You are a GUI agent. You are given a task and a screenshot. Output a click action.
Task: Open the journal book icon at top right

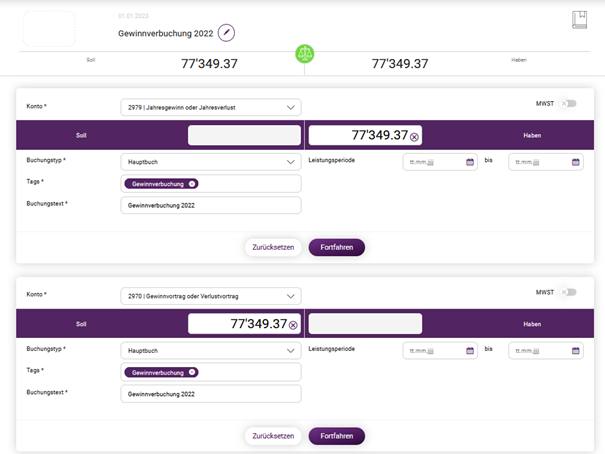(x=579, y=20)
